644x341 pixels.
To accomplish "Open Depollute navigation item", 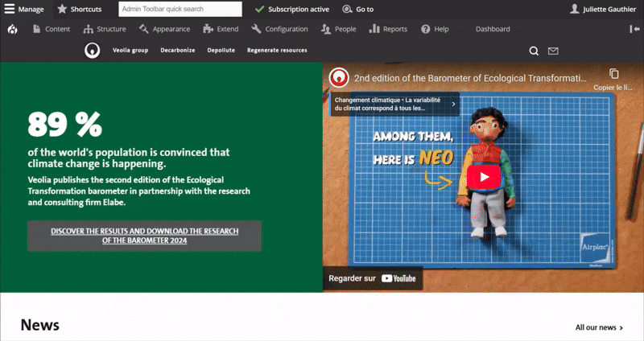I will coord(221,50).
